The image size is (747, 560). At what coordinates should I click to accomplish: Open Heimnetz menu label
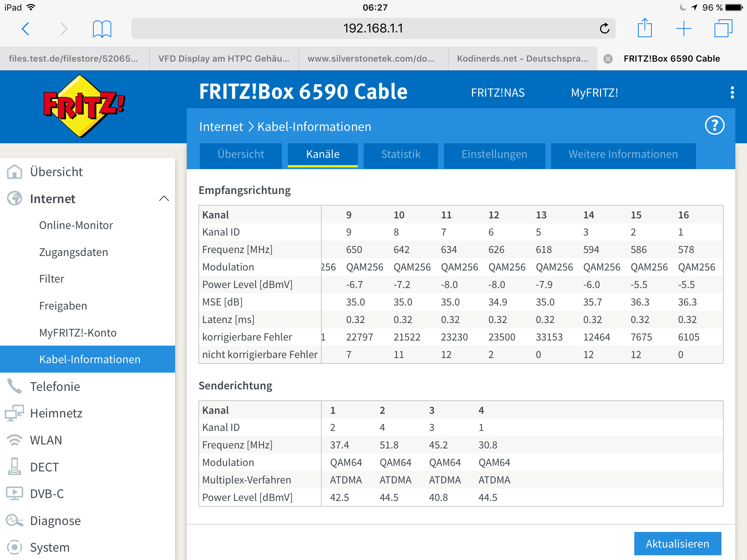click(56, 413)
